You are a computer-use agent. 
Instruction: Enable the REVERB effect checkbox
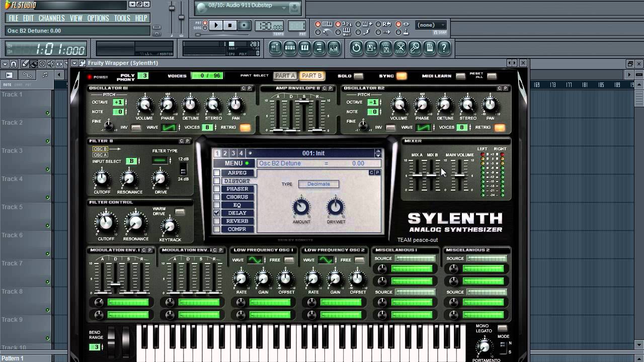(x=217, y=221)
